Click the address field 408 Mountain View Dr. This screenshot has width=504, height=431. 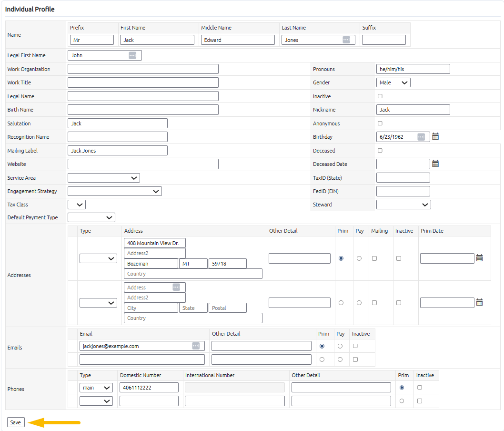pyautogui.click(x=155, y=243)
